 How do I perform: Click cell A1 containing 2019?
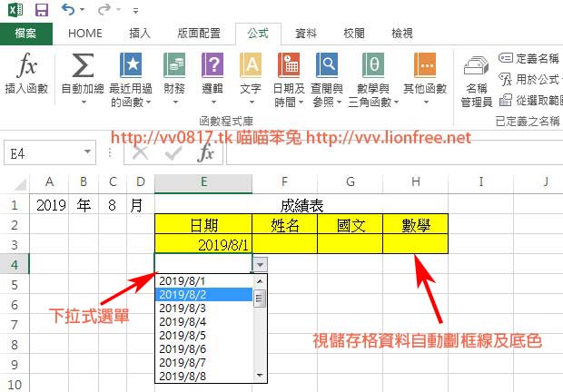[50, 205]
